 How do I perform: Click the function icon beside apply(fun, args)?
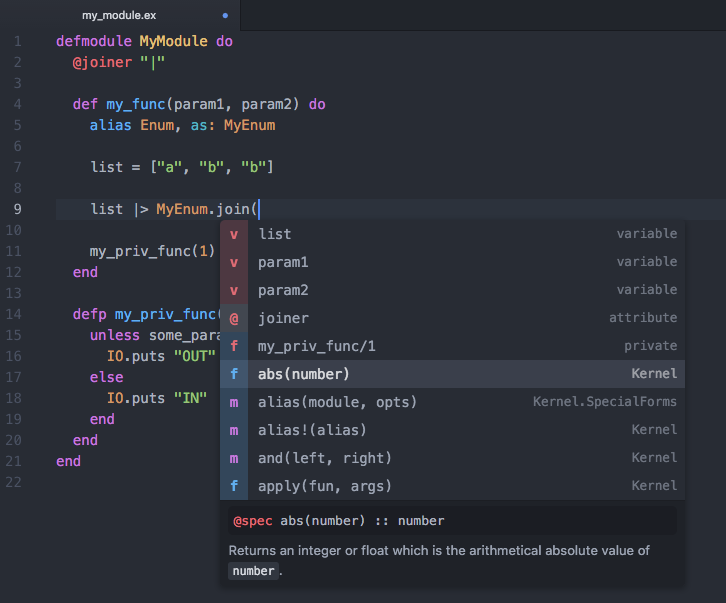[233, 486]
